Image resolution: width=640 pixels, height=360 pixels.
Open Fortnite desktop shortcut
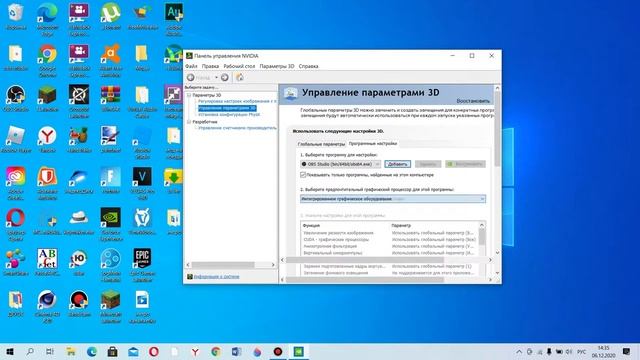tap(111, 180)
